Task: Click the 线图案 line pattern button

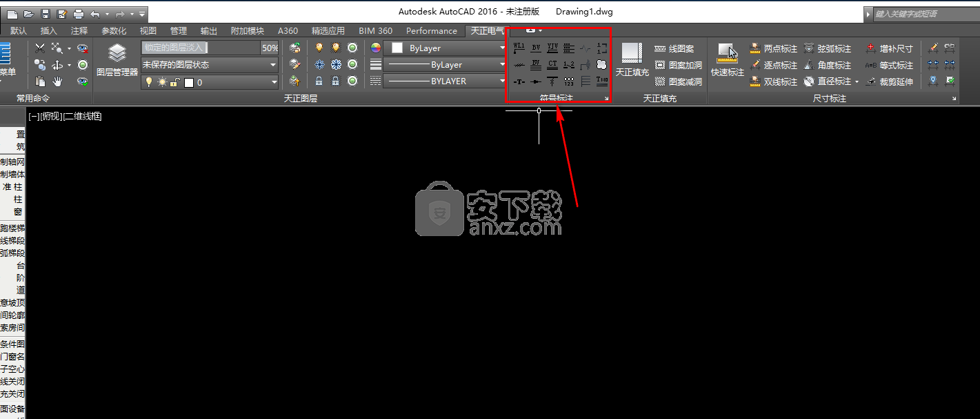Action: tap(674, 49)
